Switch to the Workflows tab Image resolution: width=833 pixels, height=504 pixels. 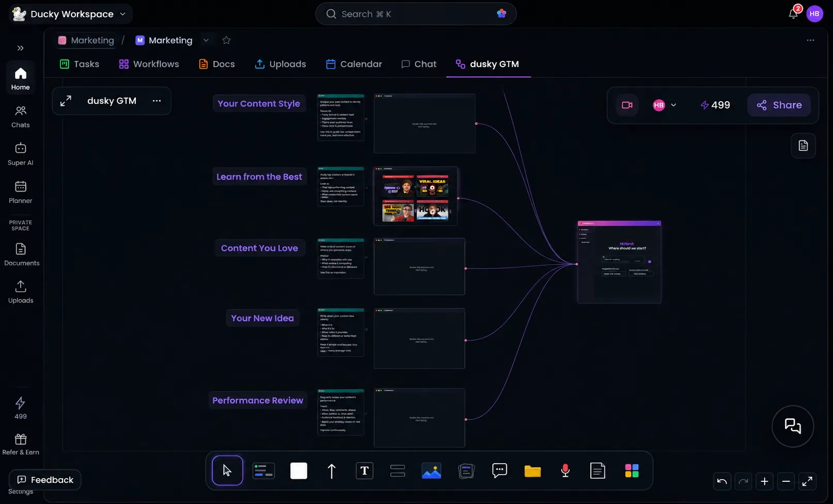(x=149, y=64)
